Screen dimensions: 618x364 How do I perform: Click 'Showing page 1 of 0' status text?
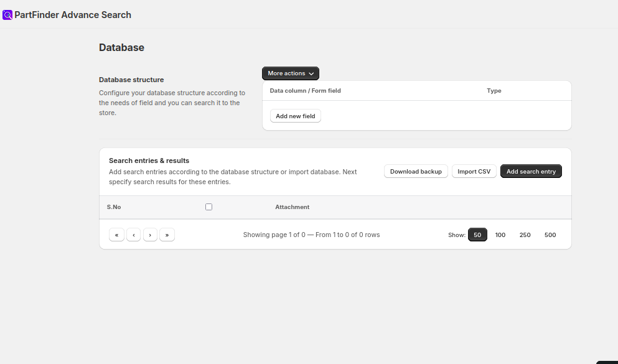point(311,235)
